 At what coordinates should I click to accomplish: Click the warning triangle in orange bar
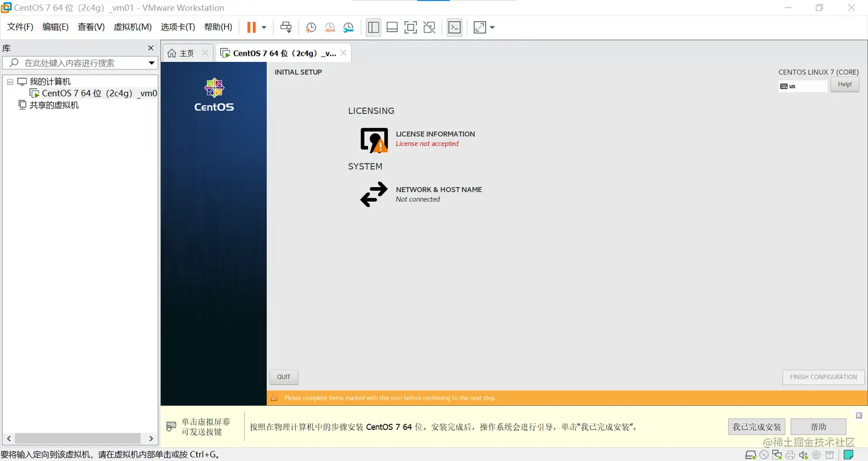274,398
